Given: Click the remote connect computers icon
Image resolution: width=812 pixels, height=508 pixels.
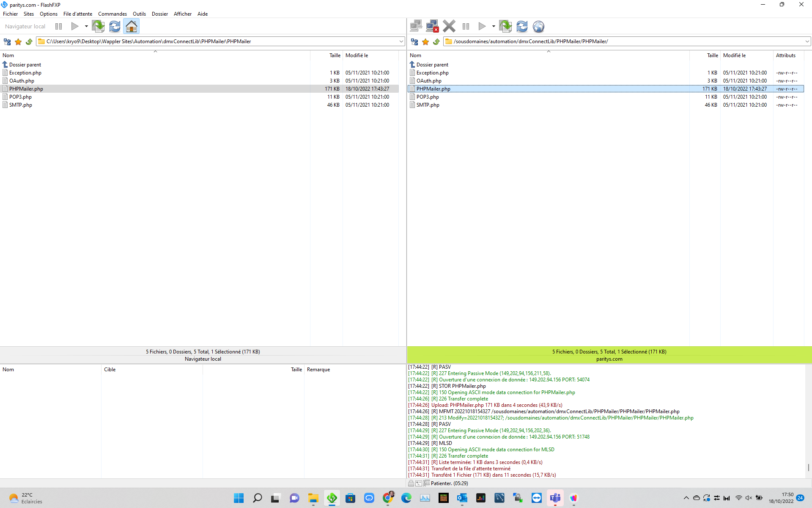Looking at the screenshot, I should point(416,26).
